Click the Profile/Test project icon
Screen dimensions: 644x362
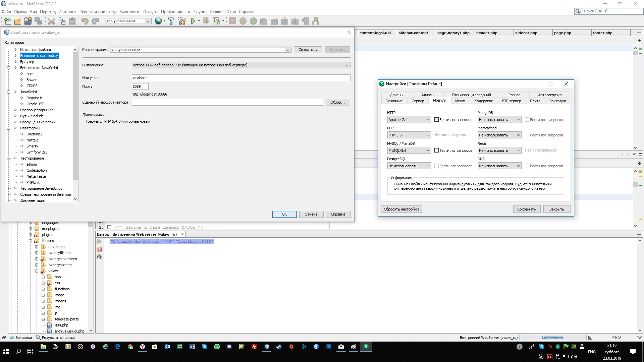(x=217, y=21)
